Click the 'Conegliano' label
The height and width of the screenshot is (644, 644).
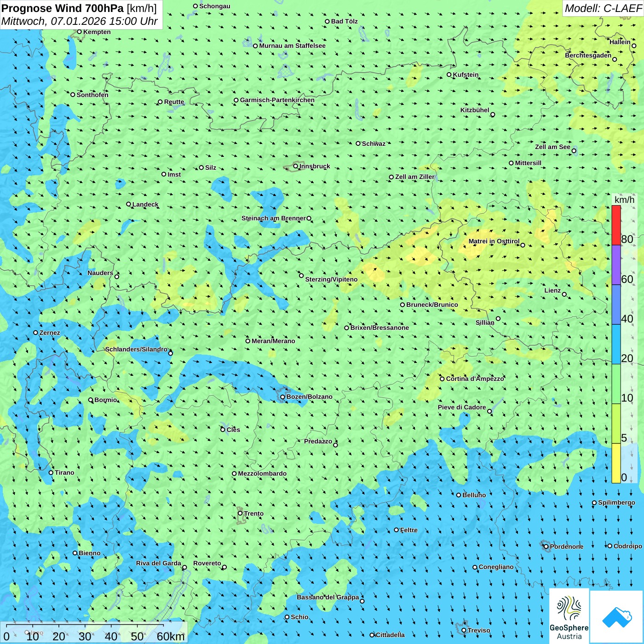[496, 567]
